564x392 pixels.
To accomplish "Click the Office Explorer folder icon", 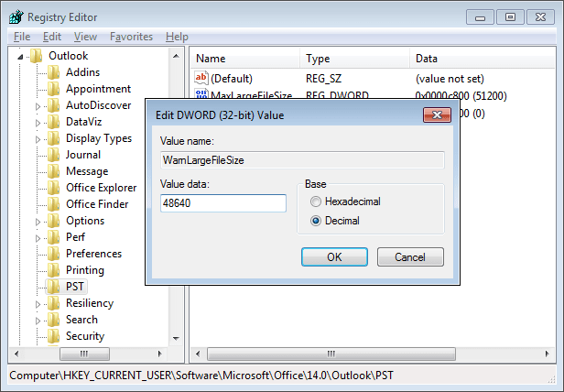I will (x=54, y=188).
